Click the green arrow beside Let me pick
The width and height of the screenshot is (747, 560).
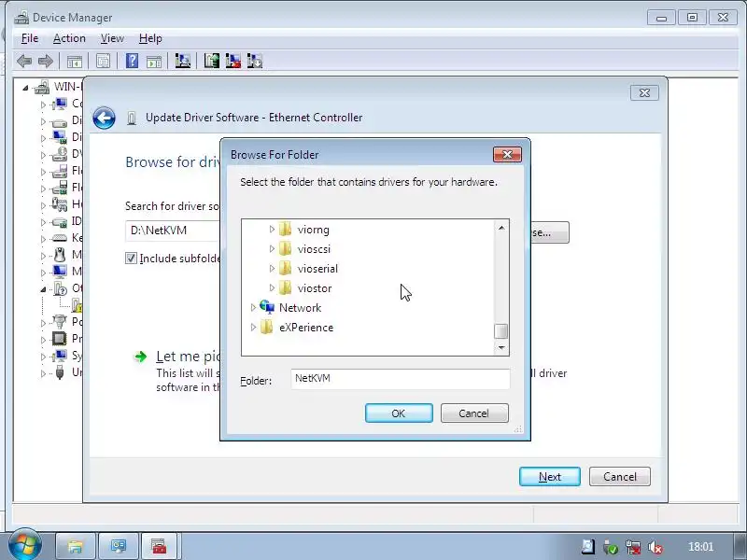pos(141,357)
